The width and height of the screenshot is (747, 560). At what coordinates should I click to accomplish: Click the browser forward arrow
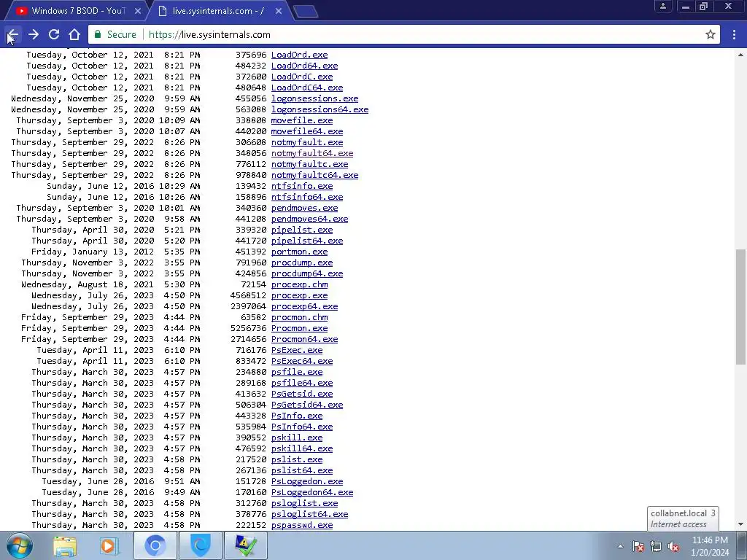pos(34,34)
